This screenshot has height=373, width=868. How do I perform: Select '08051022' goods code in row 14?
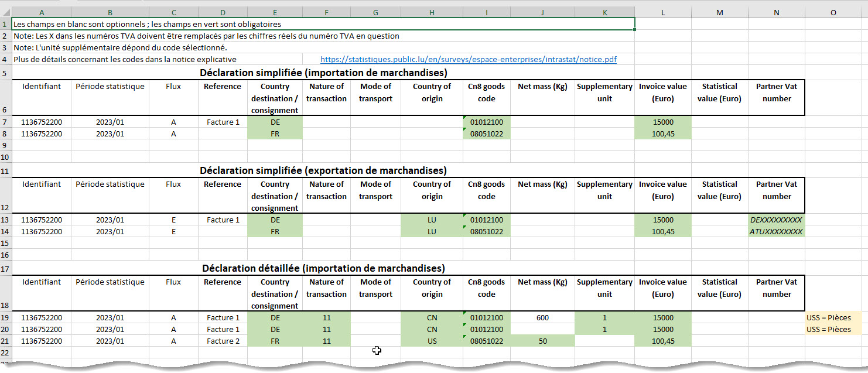[x=486, y=231]
